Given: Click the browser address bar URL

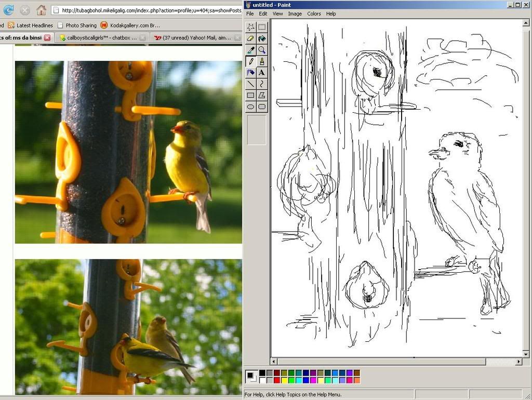Looking at the screenshot, I should 151,10.
